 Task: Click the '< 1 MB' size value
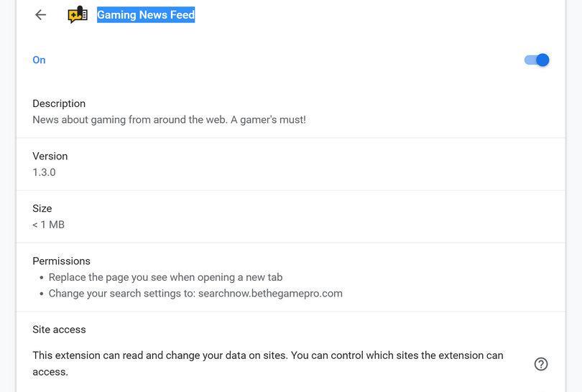click(48, 225)
